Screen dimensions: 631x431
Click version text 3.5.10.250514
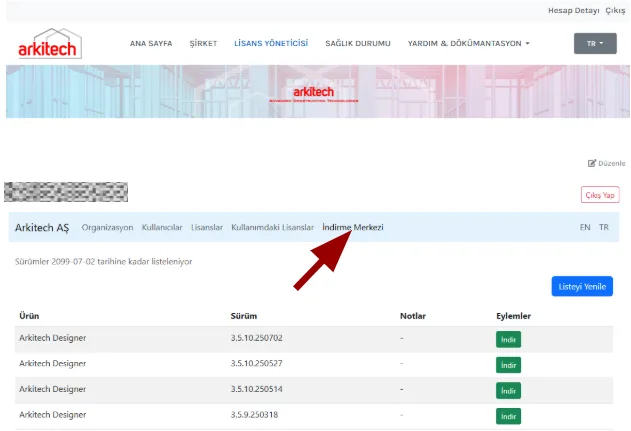[257, 389]
